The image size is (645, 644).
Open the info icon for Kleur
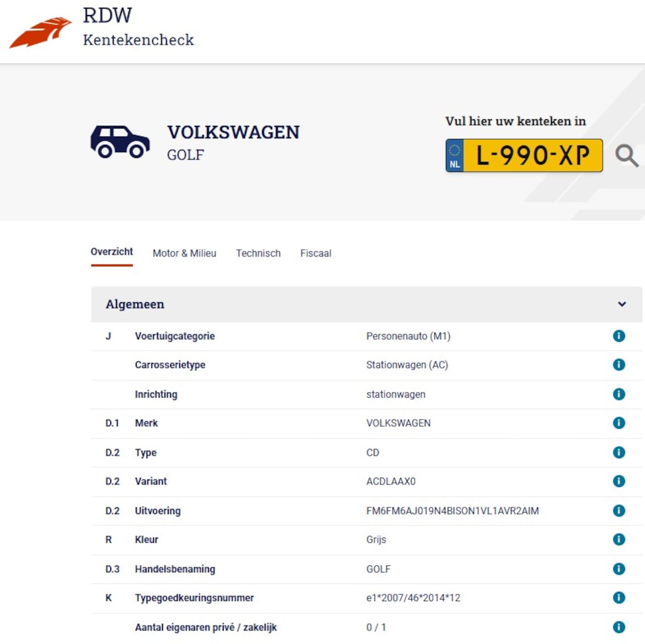tap(619, 539)
